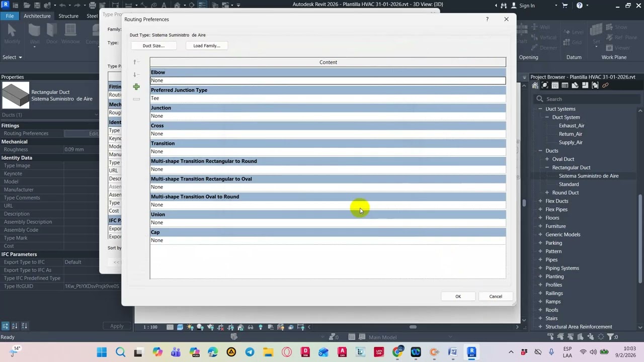
Task: Select the Transition None value row
Action: click(x=328, y=151)
